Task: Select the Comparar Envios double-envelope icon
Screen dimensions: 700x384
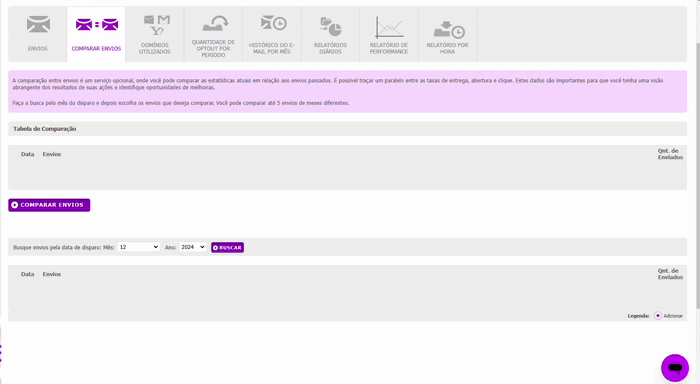Action: [x=97, y=25]
